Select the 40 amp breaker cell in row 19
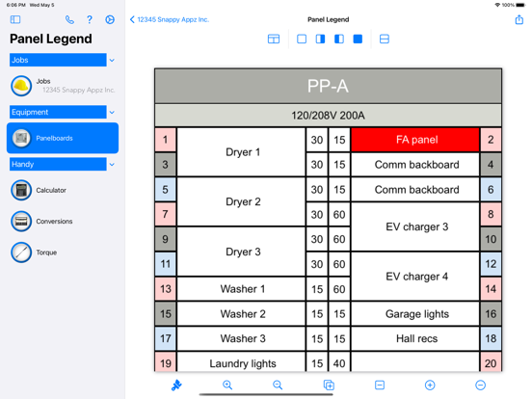Screen dimensions: 532x399 click(x=339, y=362)
